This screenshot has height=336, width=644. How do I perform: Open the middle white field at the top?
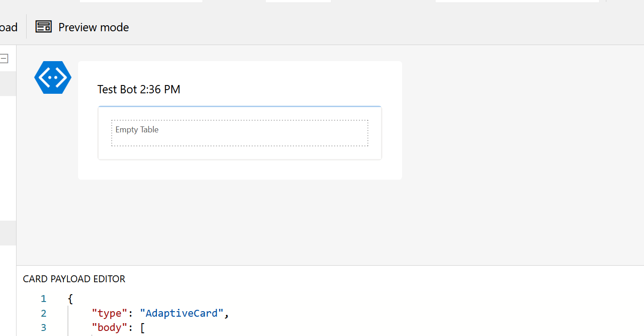pyautogui.click(x=298, y=1)
